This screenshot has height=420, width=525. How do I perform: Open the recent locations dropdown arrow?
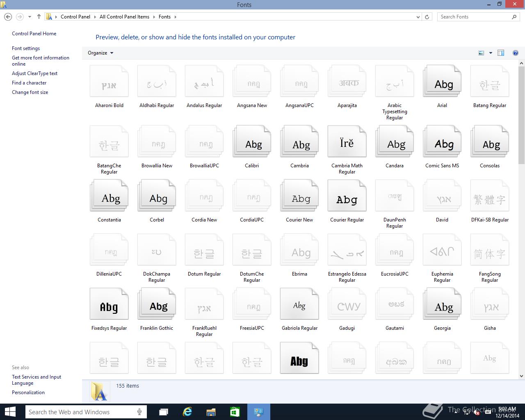click(30, 17)
